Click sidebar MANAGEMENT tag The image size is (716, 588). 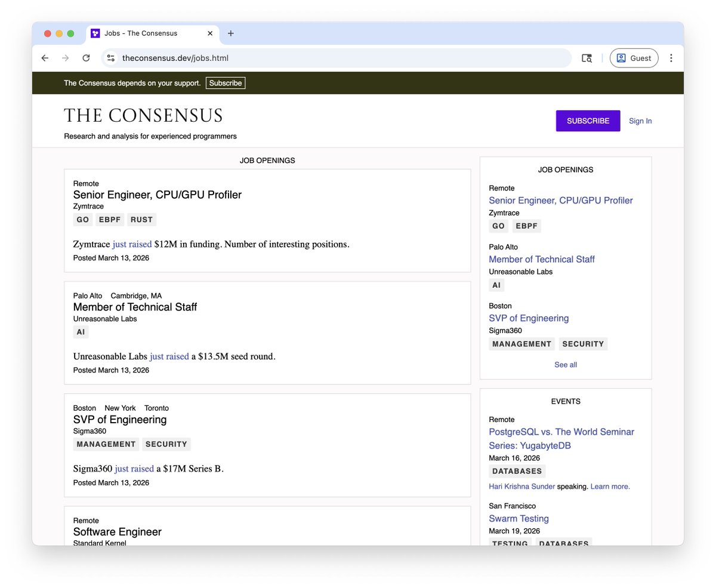[522, 344]
